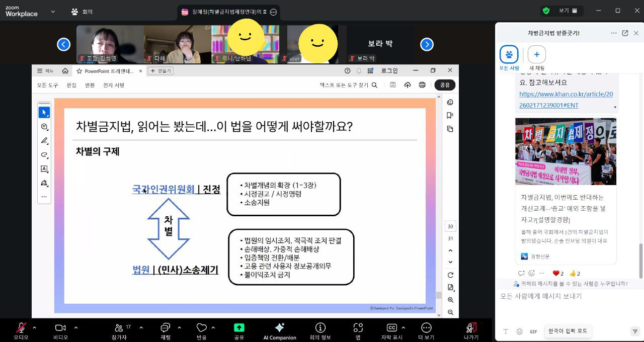Select the highlighter pen tool in PDF toolbar
The height and width of the screenshot is (342, 644).
44,141
